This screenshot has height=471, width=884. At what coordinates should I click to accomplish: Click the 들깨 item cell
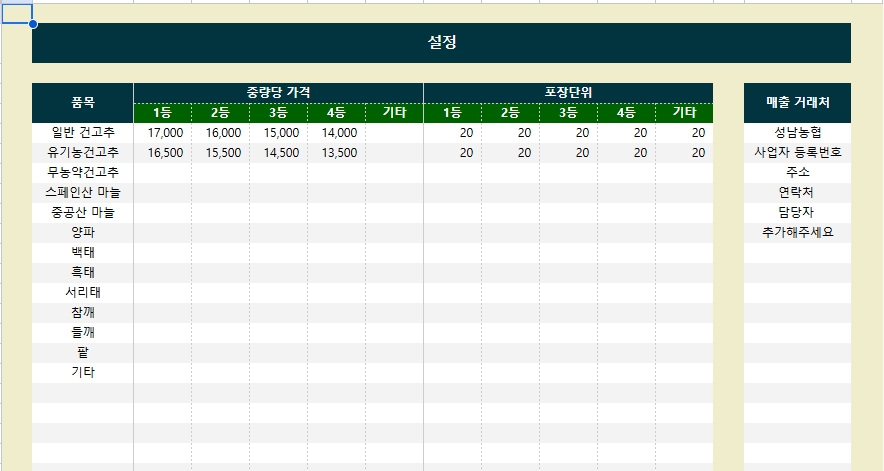tap(83, 333)
